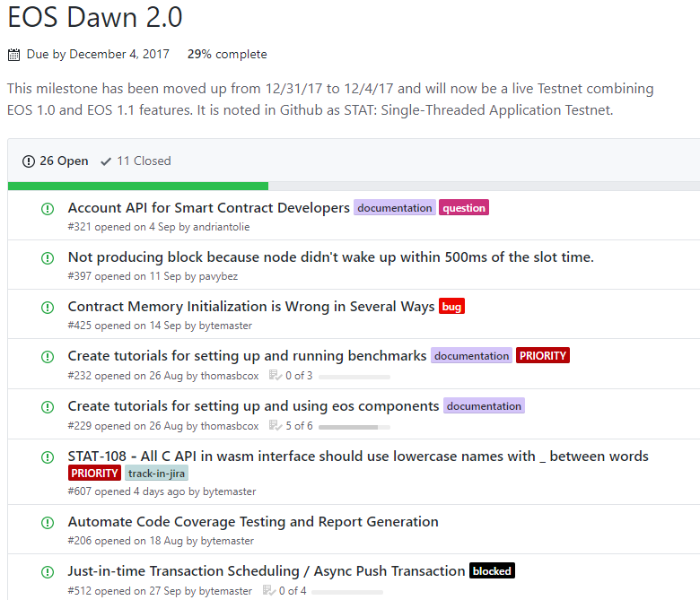Viewport: 700px width, 600px height.
Task: Click open issue icon beside 26 Open
Action: click(x=29, y=161)
